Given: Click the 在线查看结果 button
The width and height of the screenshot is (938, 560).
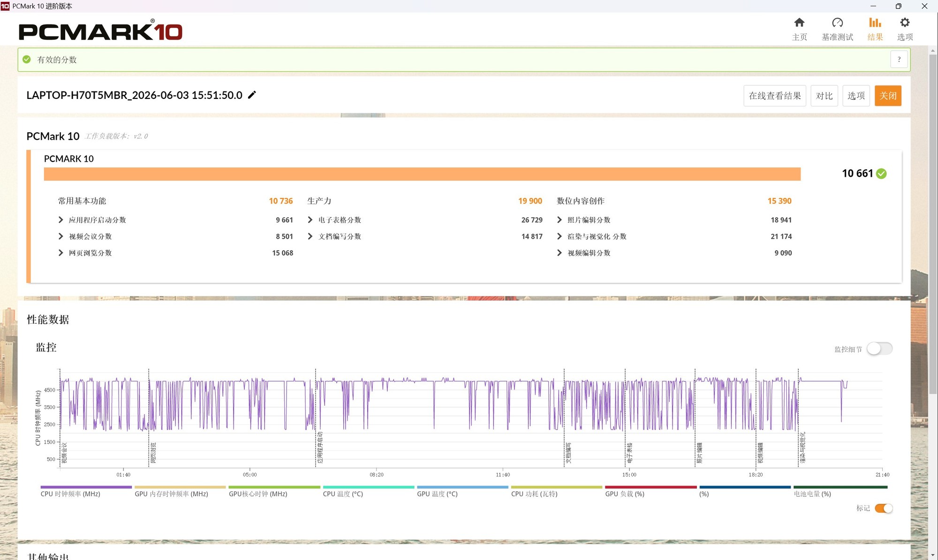Looking at the screenshot, I should 775,96.
